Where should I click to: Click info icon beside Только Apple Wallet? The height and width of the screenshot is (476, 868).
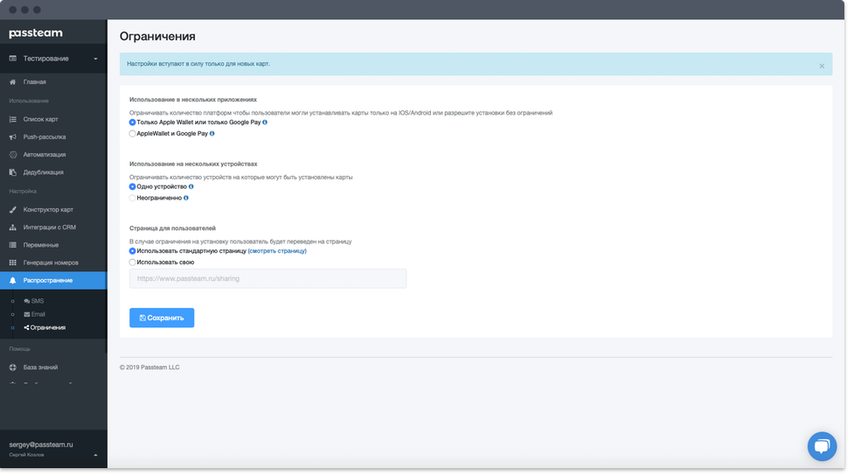265,122
